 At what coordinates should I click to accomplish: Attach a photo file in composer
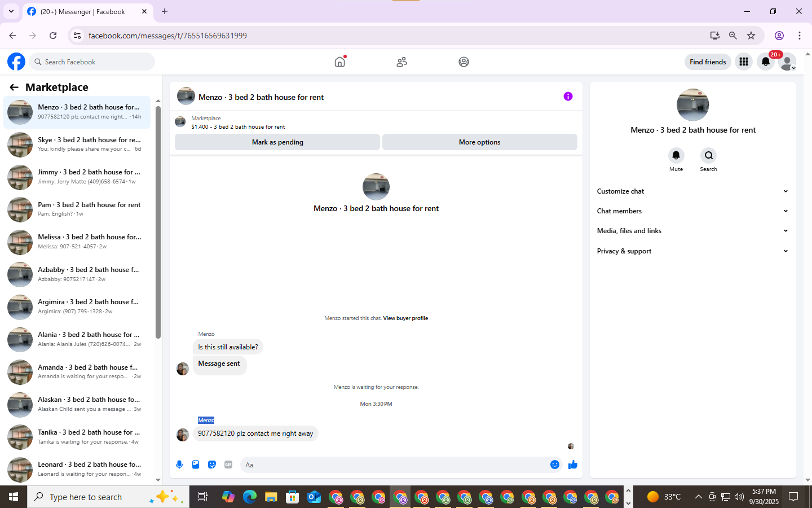(x=196, y=465)
